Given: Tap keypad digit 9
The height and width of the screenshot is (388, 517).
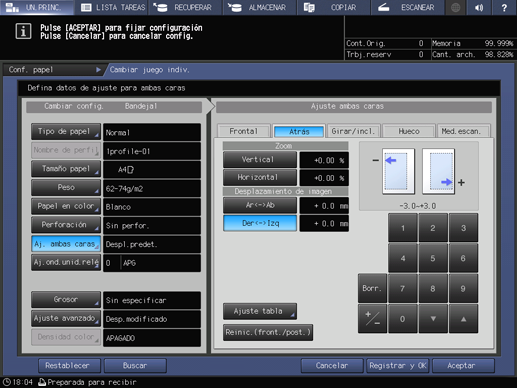Looking at the screenshot, I should (463, 288).
